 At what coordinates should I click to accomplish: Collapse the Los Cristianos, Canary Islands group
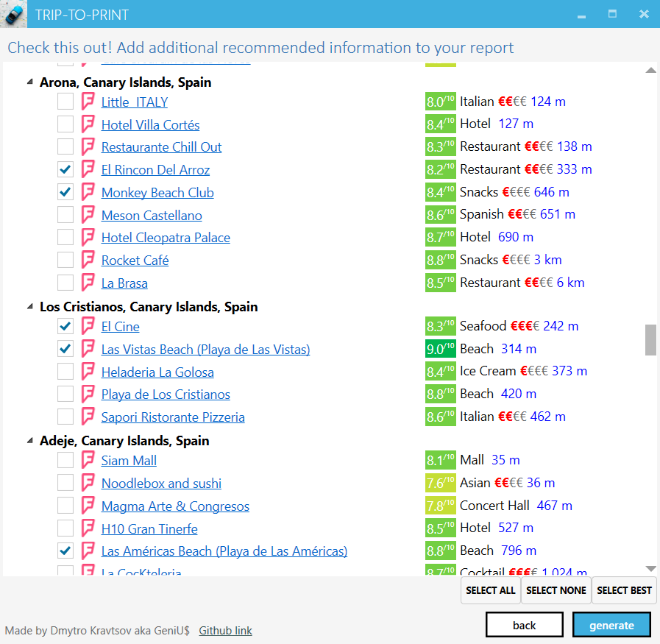coord(30,306)
